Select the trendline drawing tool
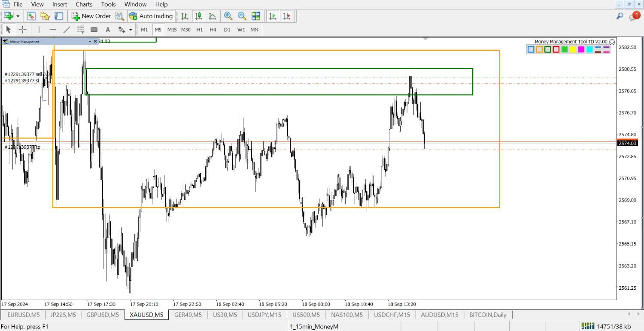Viewport: 644px width, 331px height. pos(67,30)
